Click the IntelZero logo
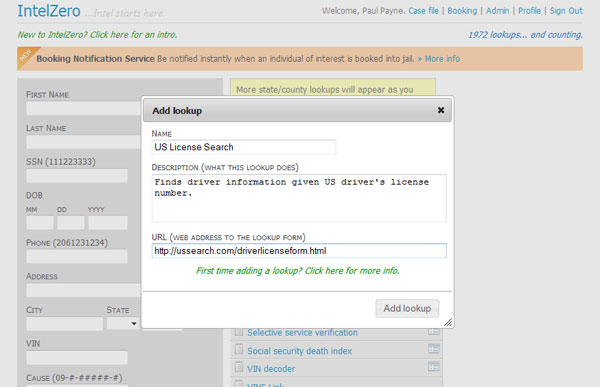This screenshot has height=387, width=600. [x=49, y=11]
